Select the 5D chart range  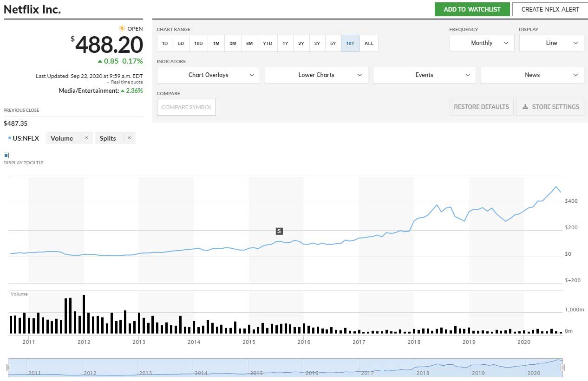[x=181, y=43]
